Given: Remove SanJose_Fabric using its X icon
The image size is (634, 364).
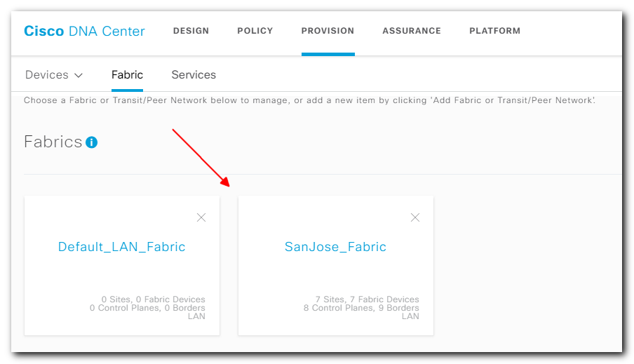Looking at the screenshot, I should pyautogui.click(x=415, y=217).
